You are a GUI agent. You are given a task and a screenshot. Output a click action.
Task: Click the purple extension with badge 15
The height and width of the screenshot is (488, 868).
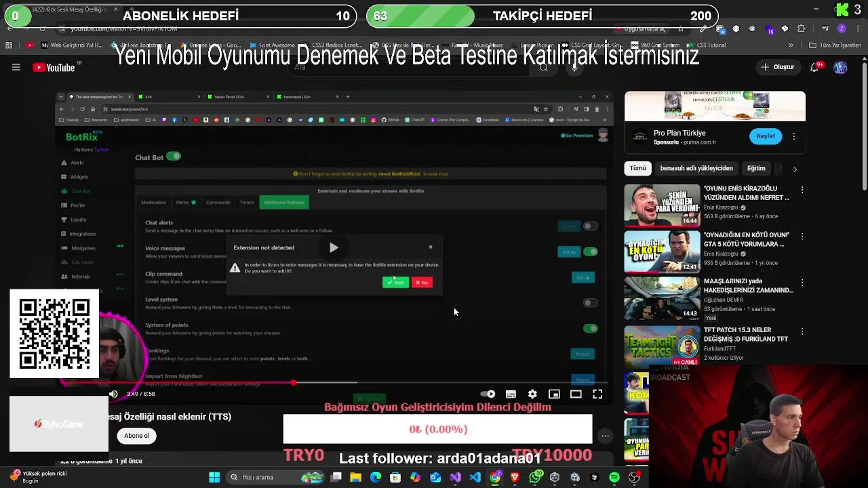click(770, 29)
